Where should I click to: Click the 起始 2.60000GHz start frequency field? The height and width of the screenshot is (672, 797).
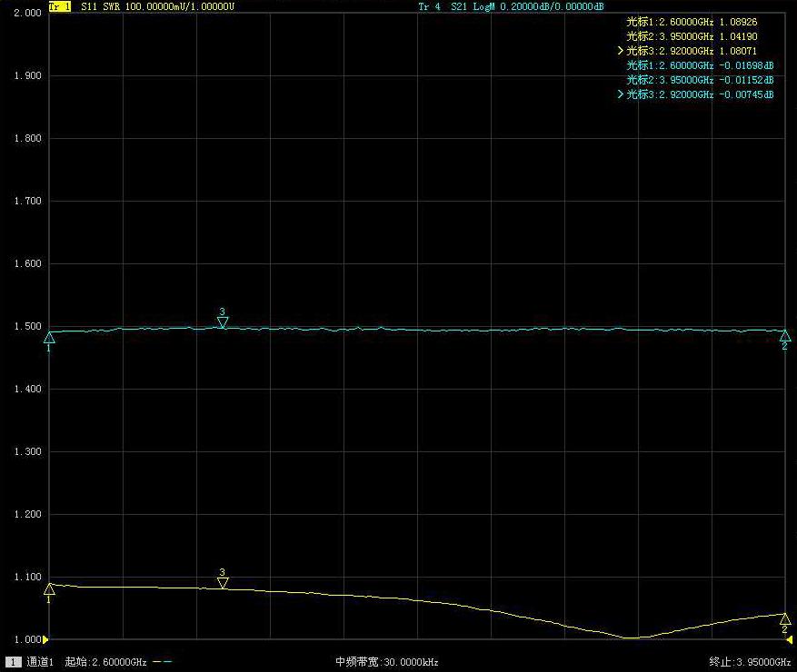[105, 662]
